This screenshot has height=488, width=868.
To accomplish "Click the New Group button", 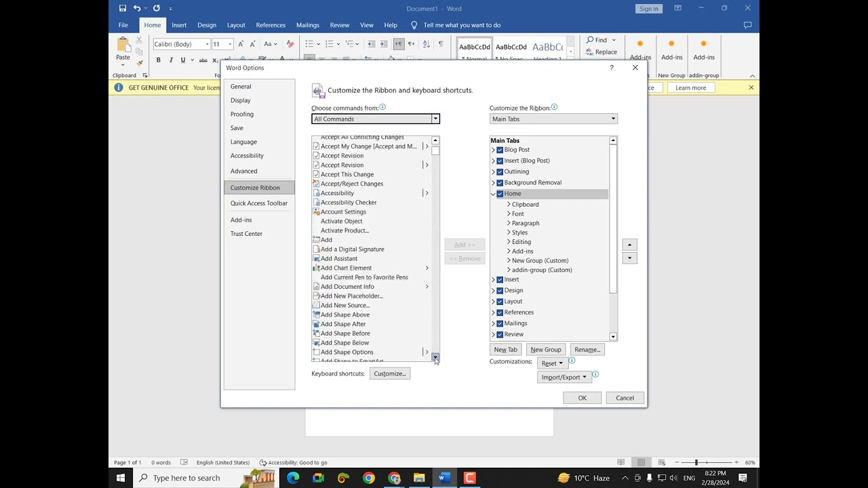I will pos(546,350).
